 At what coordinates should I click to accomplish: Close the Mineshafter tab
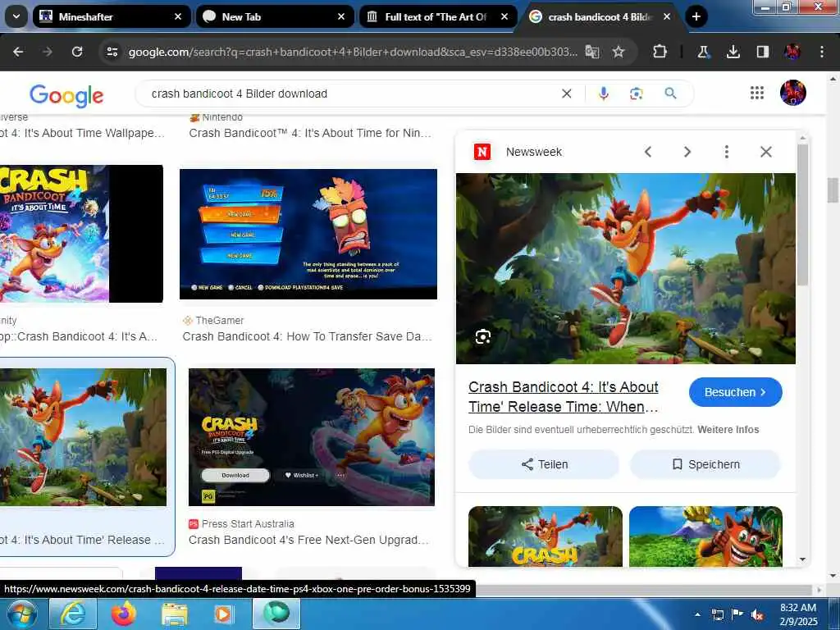point(178,16)
